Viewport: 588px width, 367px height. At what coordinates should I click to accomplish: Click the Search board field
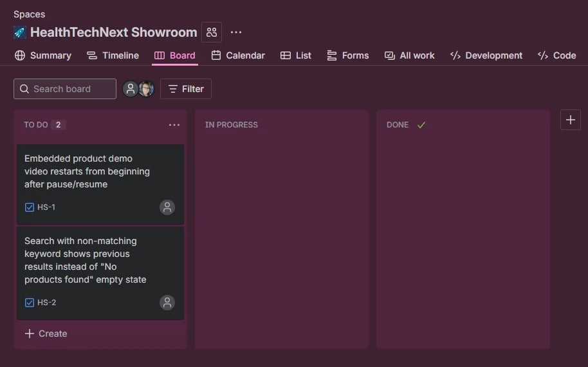coord(65,89)
